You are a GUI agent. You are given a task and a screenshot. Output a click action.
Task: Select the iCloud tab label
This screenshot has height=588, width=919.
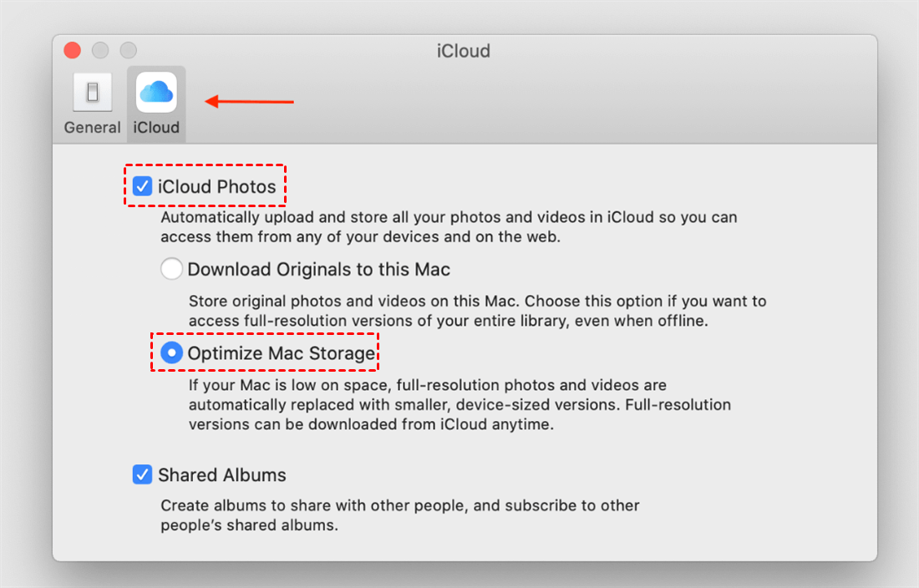[x=156, y=128]
